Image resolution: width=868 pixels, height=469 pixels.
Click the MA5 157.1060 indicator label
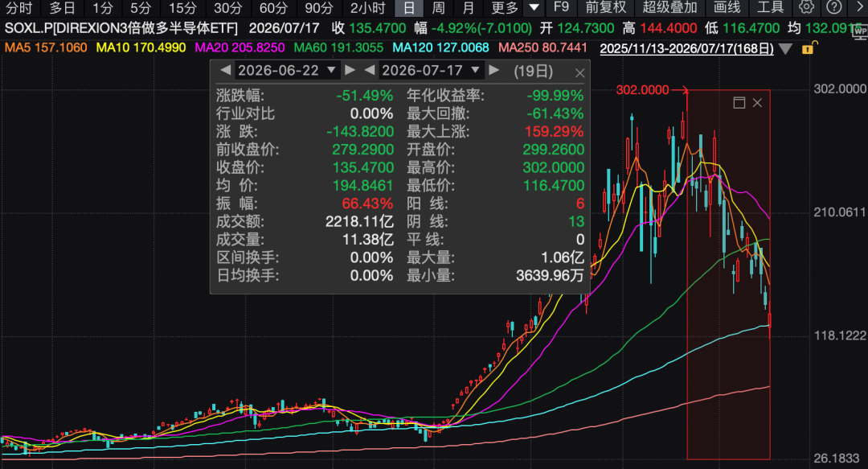coord(46,47)
